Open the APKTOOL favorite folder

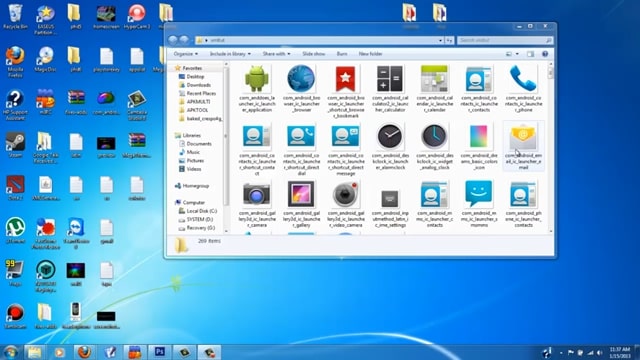193,110
